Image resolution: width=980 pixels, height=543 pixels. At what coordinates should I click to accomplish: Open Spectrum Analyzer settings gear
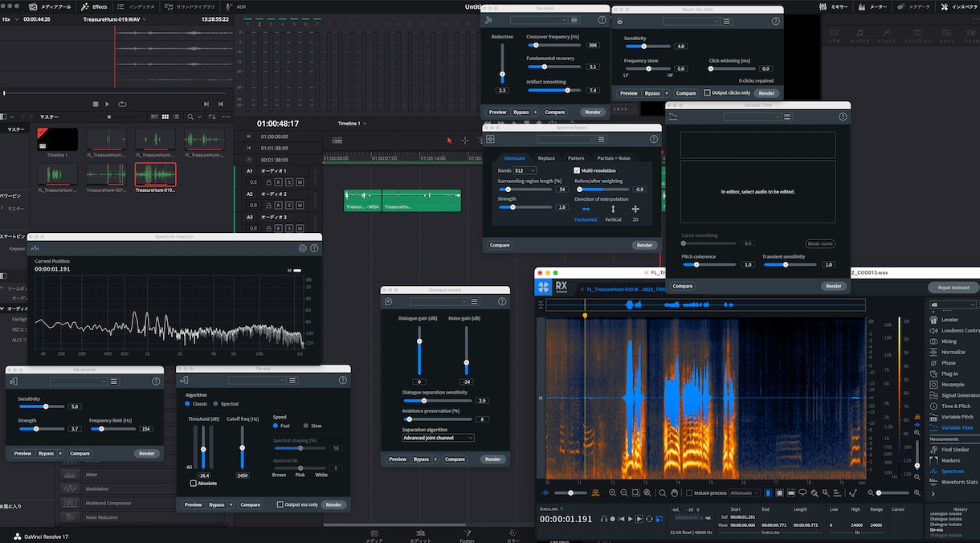(303, 248)
